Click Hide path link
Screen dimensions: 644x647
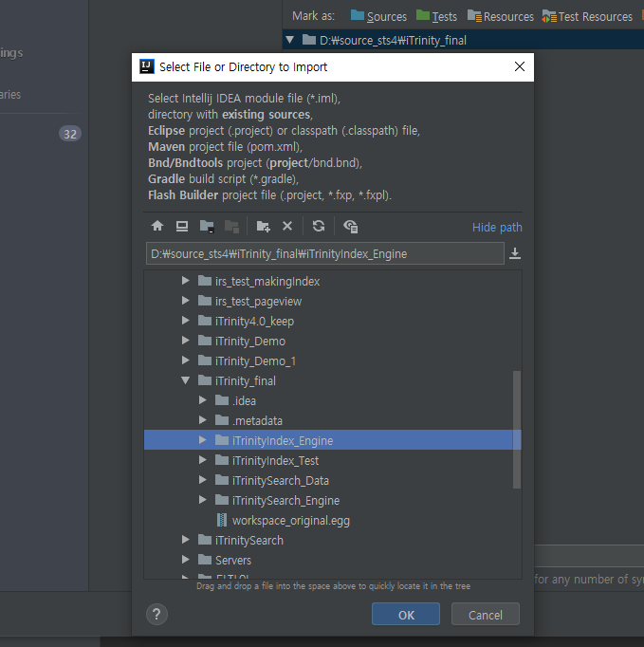pos(497,228)
